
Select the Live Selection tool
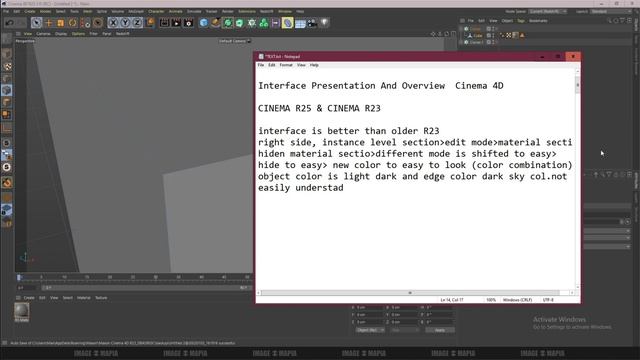(36, 23)
